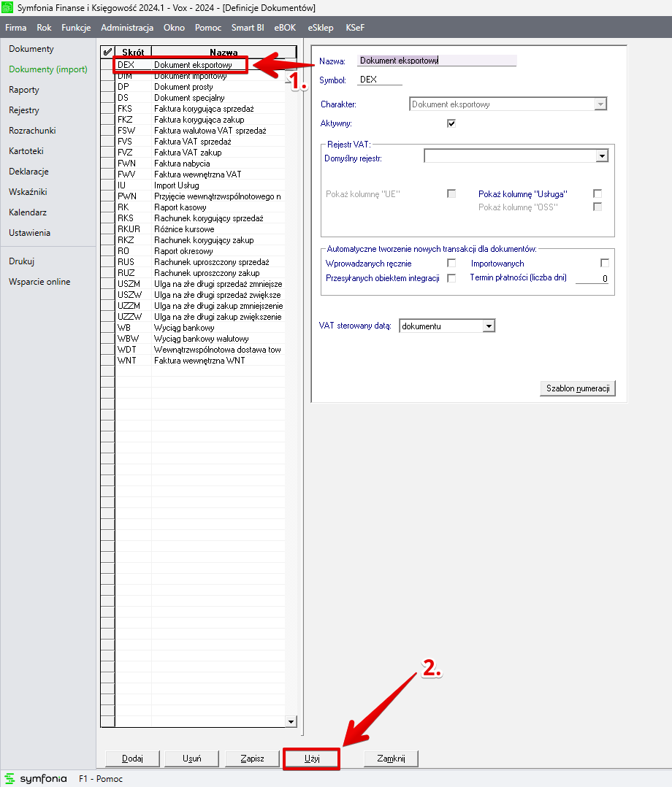Click scroll-down arrow of document list
This screenshot has width=672, height=787.
point(291,721)
